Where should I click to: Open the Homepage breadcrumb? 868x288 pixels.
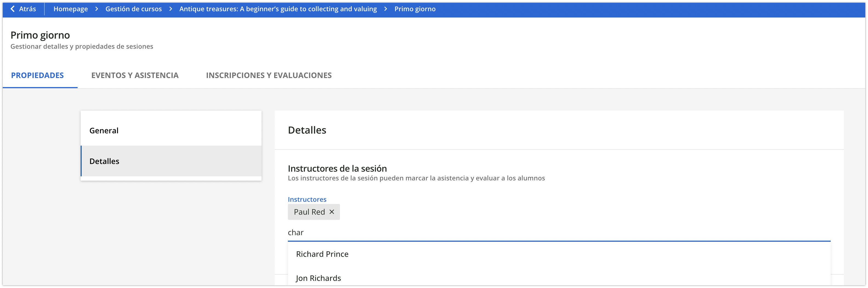tap(70, 9)
